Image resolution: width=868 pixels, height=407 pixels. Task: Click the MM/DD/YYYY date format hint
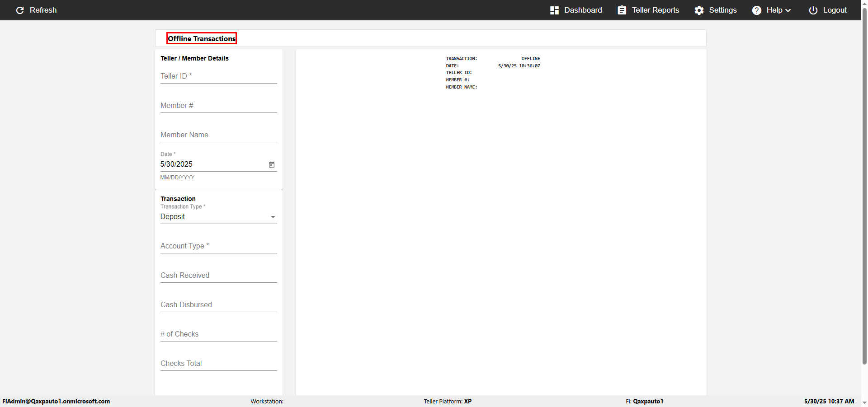coord(177,178)
